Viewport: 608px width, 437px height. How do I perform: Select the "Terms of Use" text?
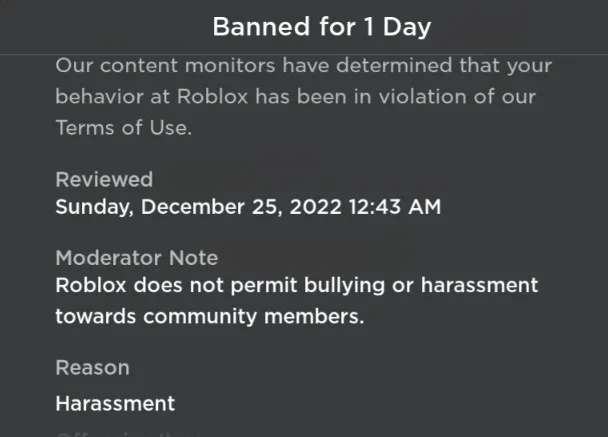[122, 128]
